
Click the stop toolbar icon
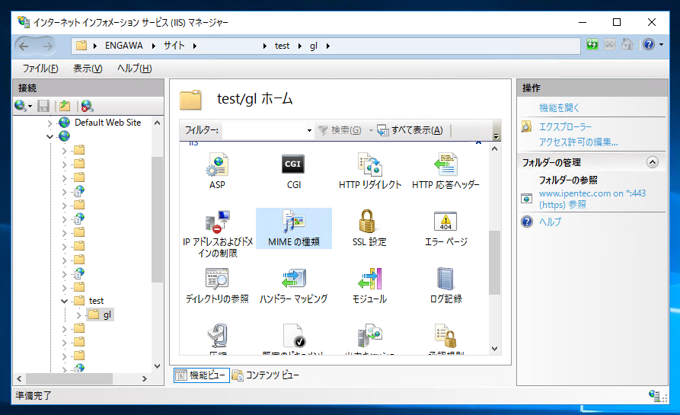(x=610, y=45)
